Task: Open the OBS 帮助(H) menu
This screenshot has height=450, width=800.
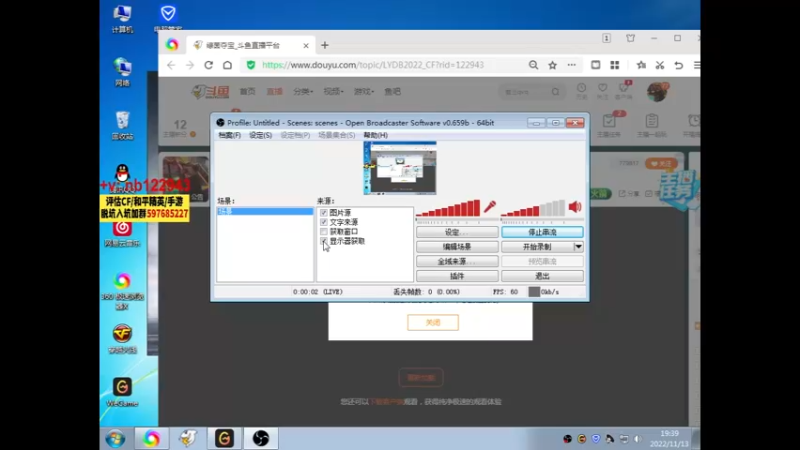Action: pyautogui.click(x=376, y=135)
